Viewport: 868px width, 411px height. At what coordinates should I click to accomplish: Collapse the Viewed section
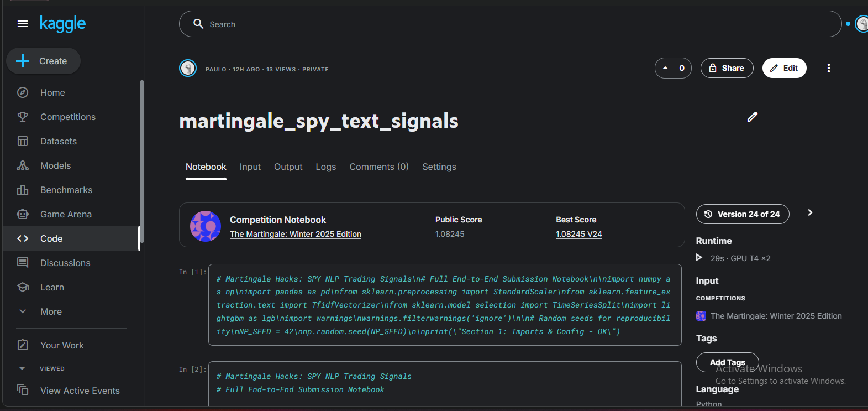22,368
